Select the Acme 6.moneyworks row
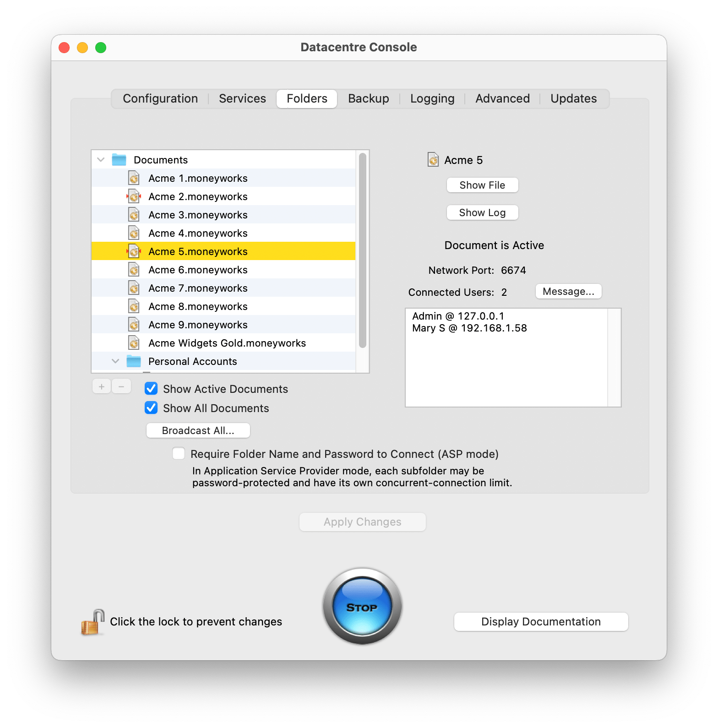The image size is (718, 728). tap(223, 269)
